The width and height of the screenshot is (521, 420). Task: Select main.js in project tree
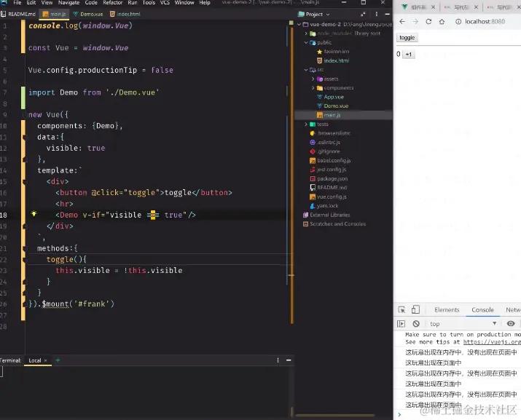329,115
